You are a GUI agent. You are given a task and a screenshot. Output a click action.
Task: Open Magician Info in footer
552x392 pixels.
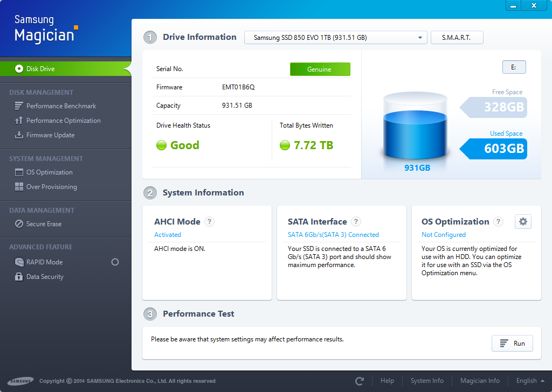[480, 381]
